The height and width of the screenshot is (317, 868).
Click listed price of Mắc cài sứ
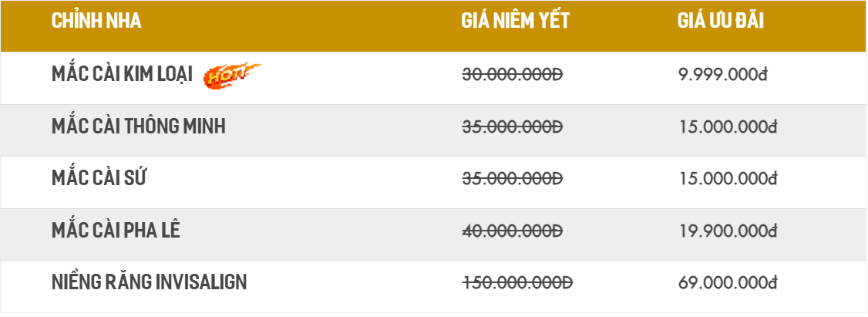pyautogui.click(x=513, y=179)
